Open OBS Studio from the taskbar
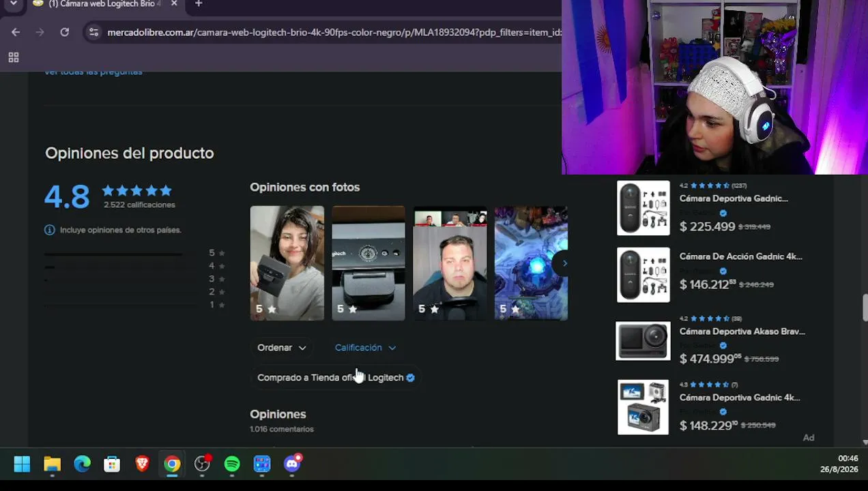Screen dimensions: 868x491 pos(202,464)
